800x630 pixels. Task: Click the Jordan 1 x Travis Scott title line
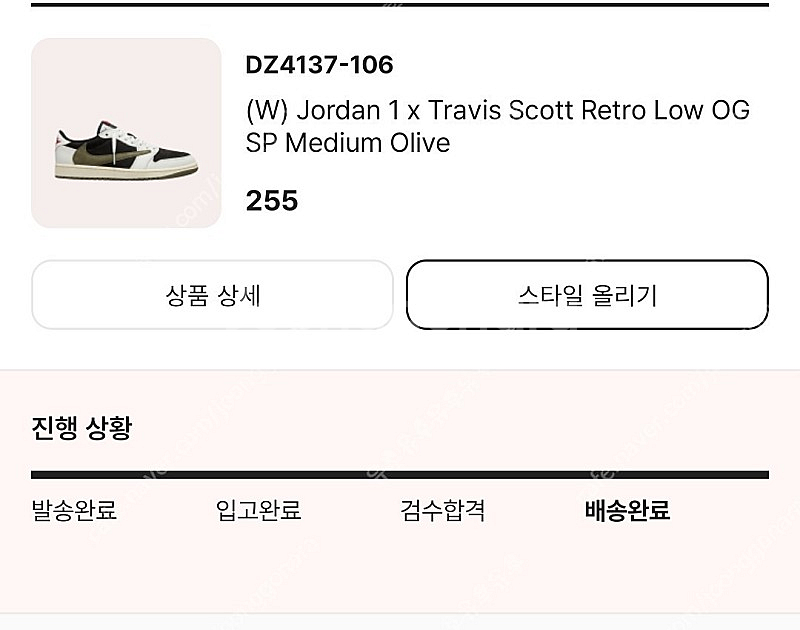pyautogui.click(x=497, y=110)
